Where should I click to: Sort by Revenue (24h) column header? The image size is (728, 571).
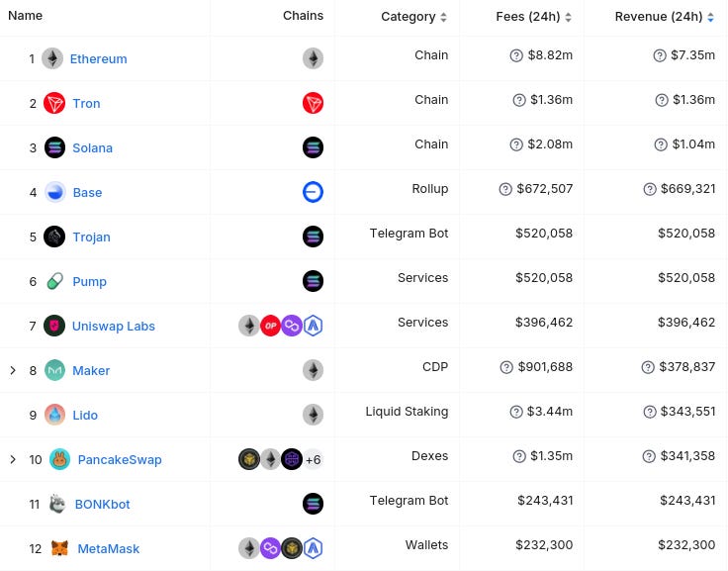pyautogui.click(x=665, y=17)
